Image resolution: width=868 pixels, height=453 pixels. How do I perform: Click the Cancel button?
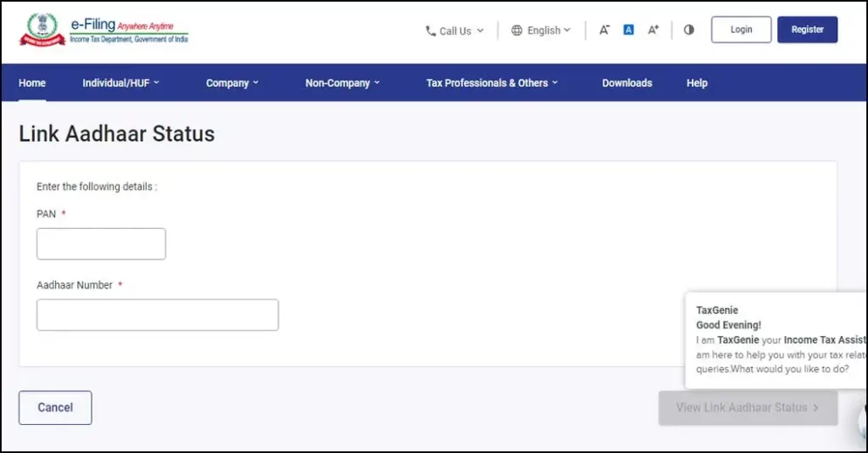point(55,407)
